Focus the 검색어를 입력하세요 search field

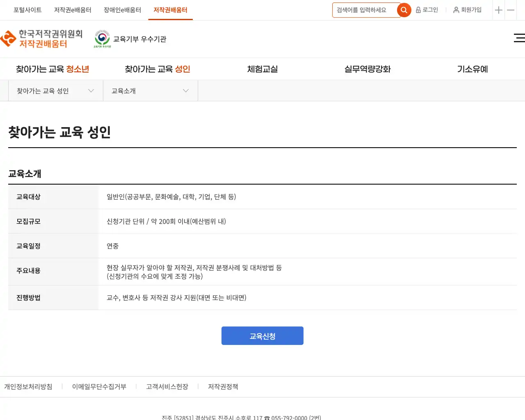point(364,10)
